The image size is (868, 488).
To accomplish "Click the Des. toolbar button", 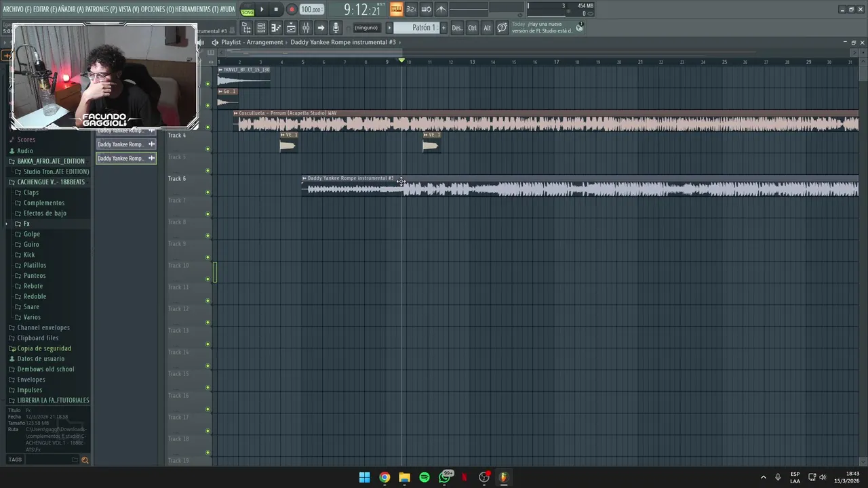I will [457, 28].
